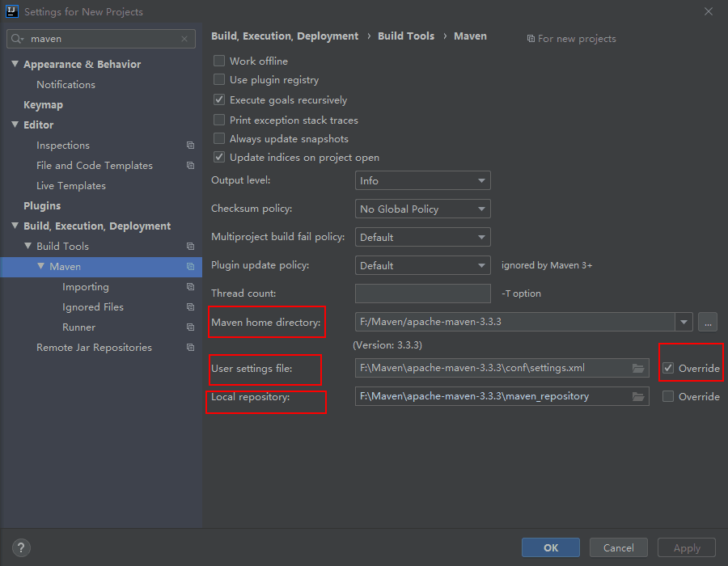Select Notifications settings page
The width and height of the screenshot is (728, 566).
click(x=66, y=84)
